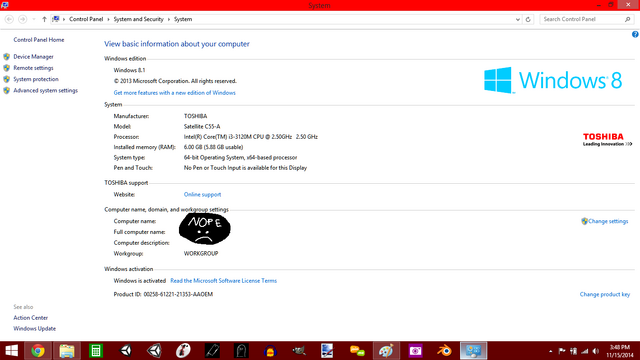This screenshot has width=640, height=360.
Task: Open Advanced system settings
Action: point(45,91)
